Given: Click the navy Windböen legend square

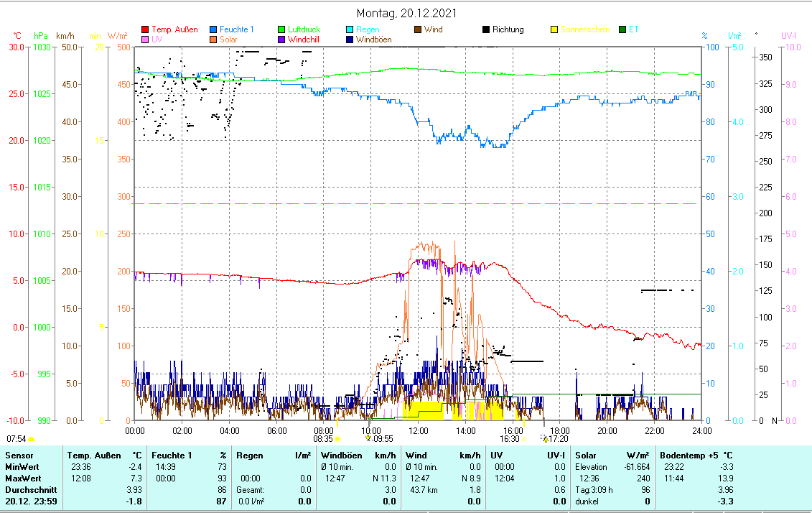Looking at the screenshot, I should (350, 40).
